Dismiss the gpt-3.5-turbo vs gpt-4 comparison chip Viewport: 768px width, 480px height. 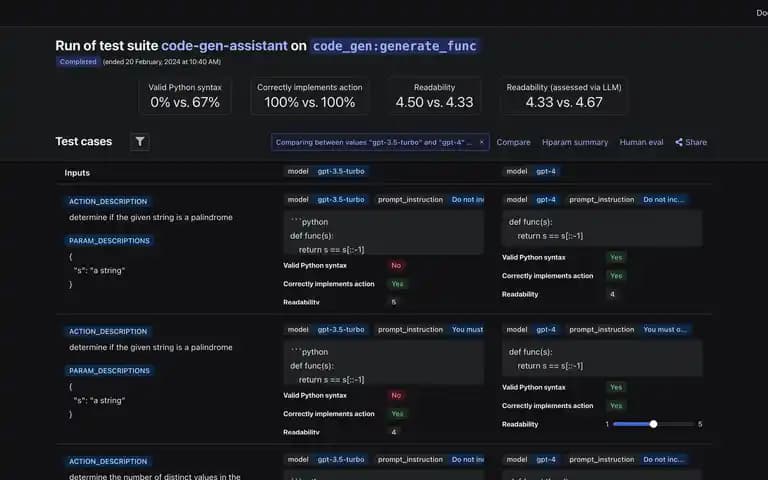click(x=481, y=142)
